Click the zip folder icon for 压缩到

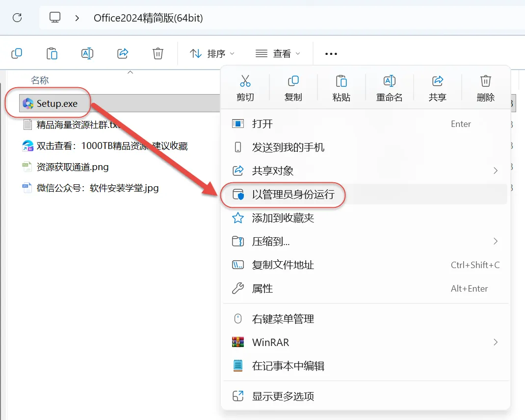pyautogui.click(x=238, y=241)
